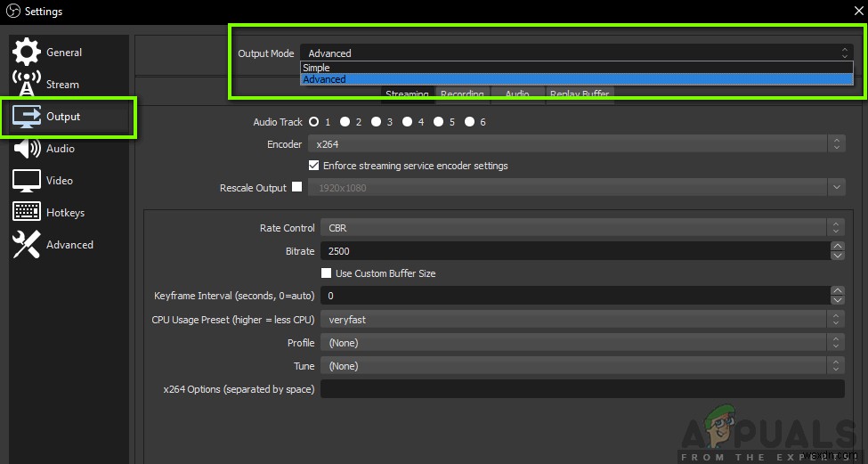Enable Use Custom Buffer Size checkbox

point(327,273)
